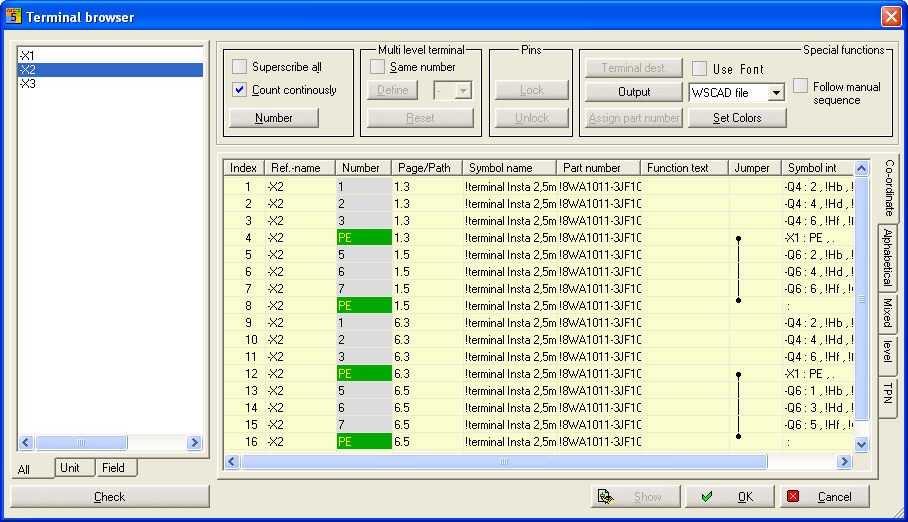Select terminal strip -X2 in list
Viewport: 908px width, 522px height.
[x=110, y=70]
